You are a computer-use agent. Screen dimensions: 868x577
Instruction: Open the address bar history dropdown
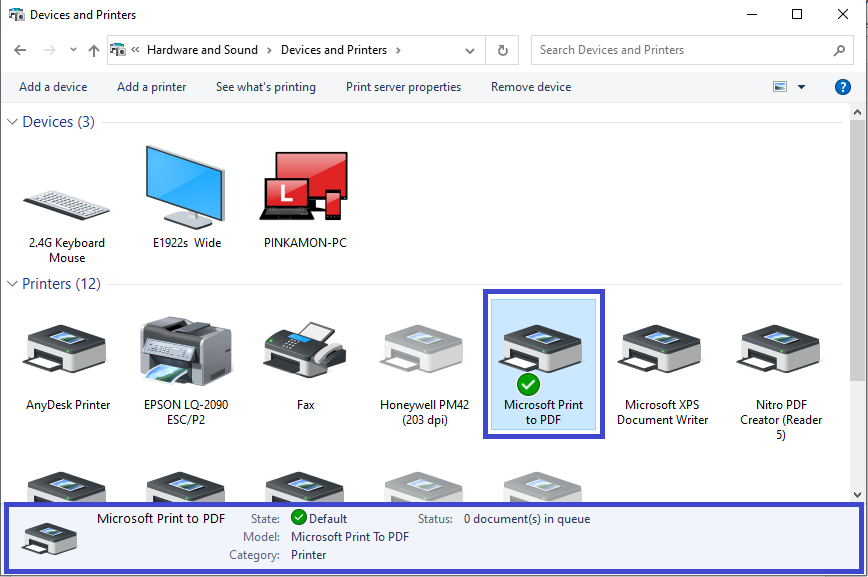(x=471, y=50)
